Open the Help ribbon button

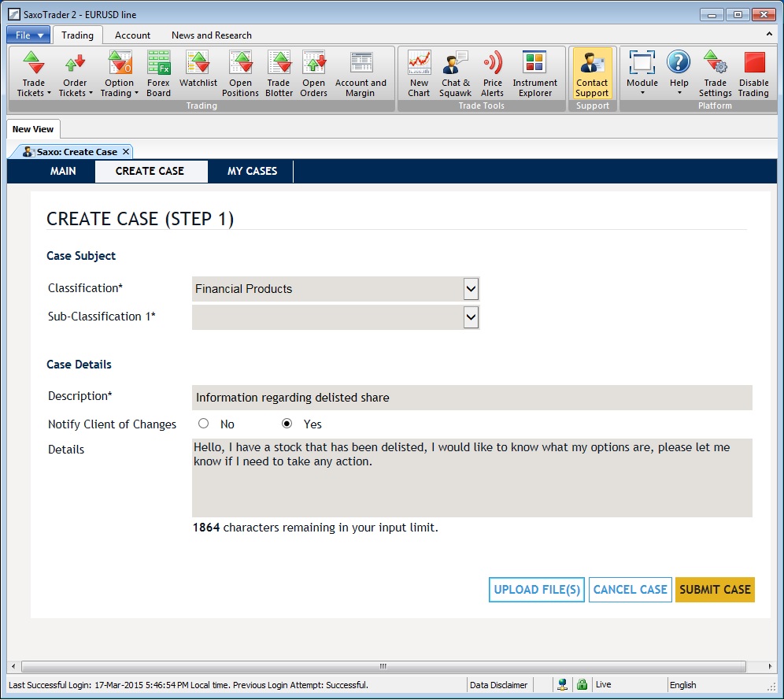pos(679,73)
